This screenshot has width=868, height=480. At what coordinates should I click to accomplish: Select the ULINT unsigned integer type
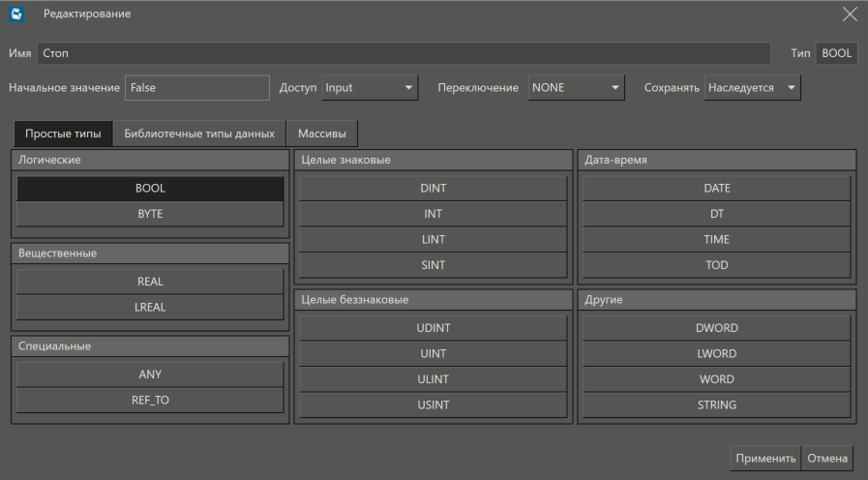coord(433,379)
